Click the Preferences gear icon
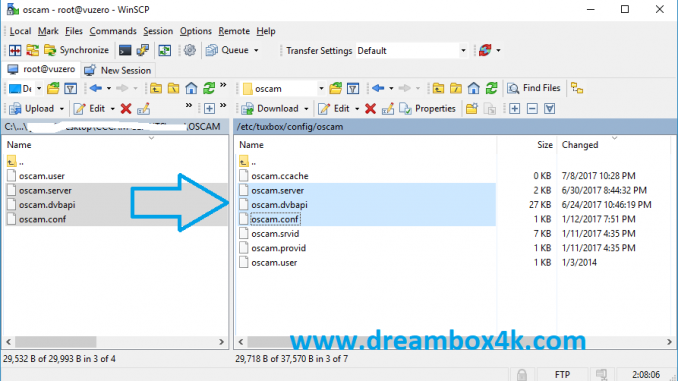The image size is (678, 381). coord(189,50)
